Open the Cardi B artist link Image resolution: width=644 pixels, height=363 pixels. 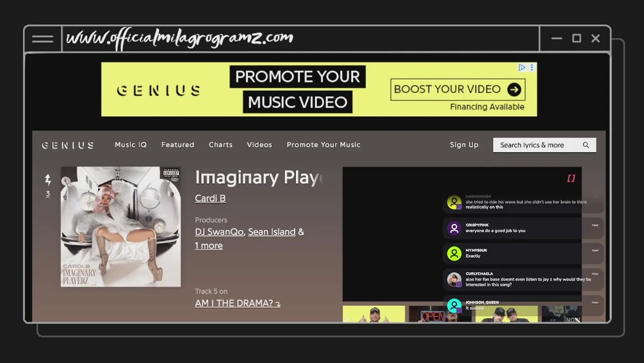coord(210,198)
